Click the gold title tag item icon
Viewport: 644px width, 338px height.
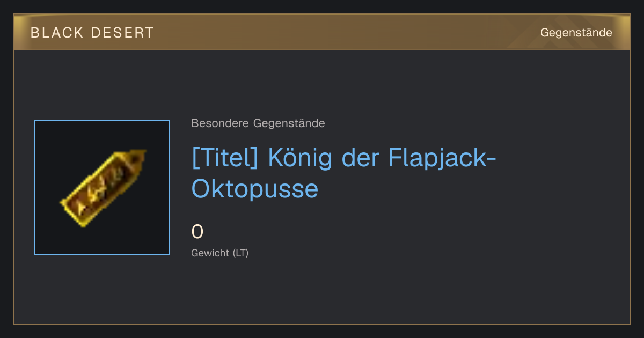(x=102, y=187)
